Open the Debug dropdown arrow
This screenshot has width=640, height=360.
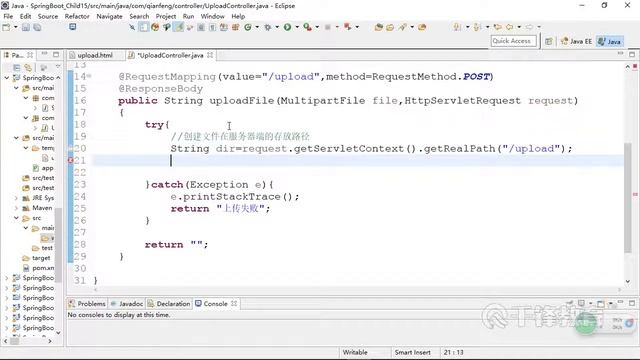click(x=277, y=27)
